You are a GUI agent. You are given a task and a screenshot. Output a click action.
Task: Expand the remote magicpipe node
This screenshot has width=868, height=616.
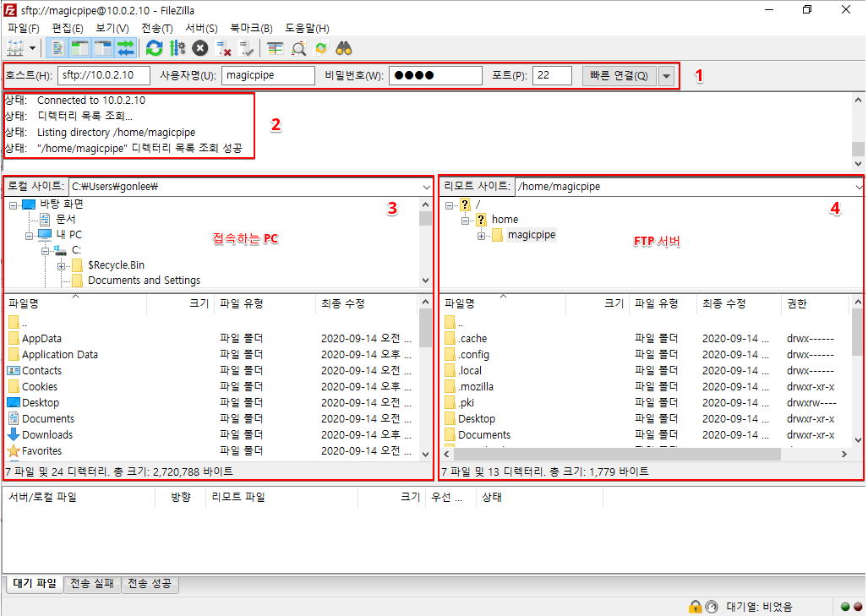[481, 236]
